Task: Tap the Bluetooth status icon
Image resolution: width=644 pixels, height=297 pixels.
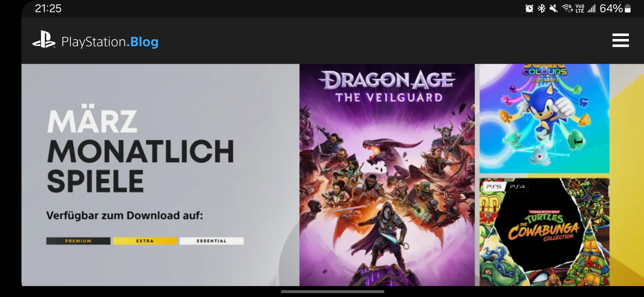Action: click(x=541, y=9)
